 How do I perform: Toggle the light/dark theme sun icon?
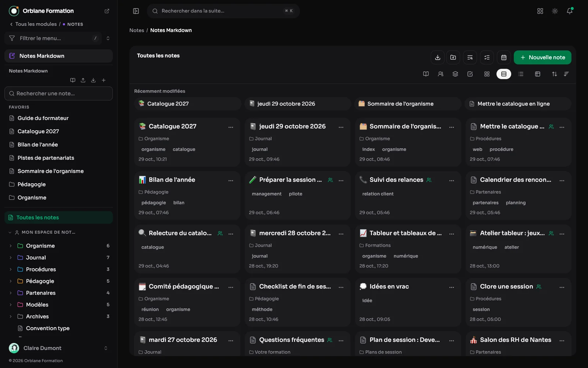[555, 11]
